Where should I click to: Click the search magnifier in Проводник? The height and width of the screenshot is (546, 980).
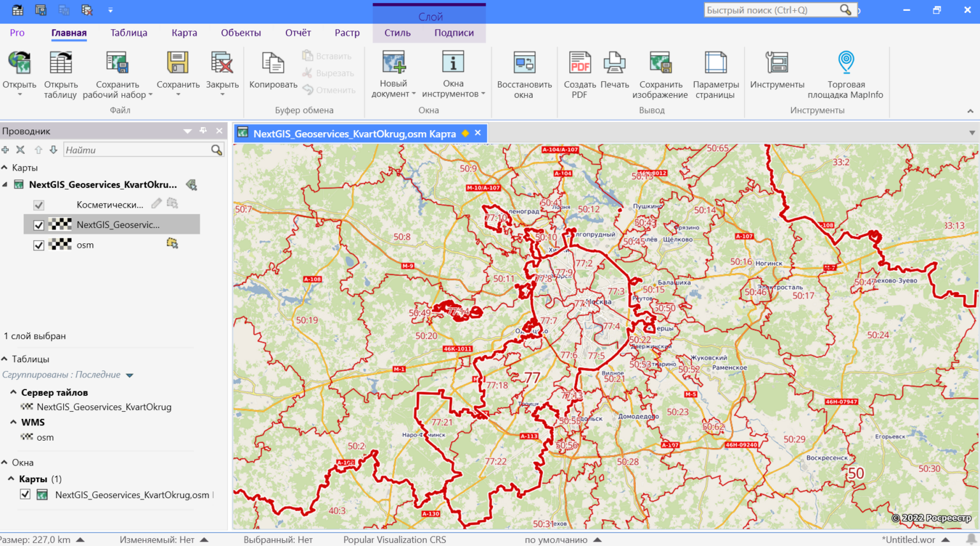216,149
